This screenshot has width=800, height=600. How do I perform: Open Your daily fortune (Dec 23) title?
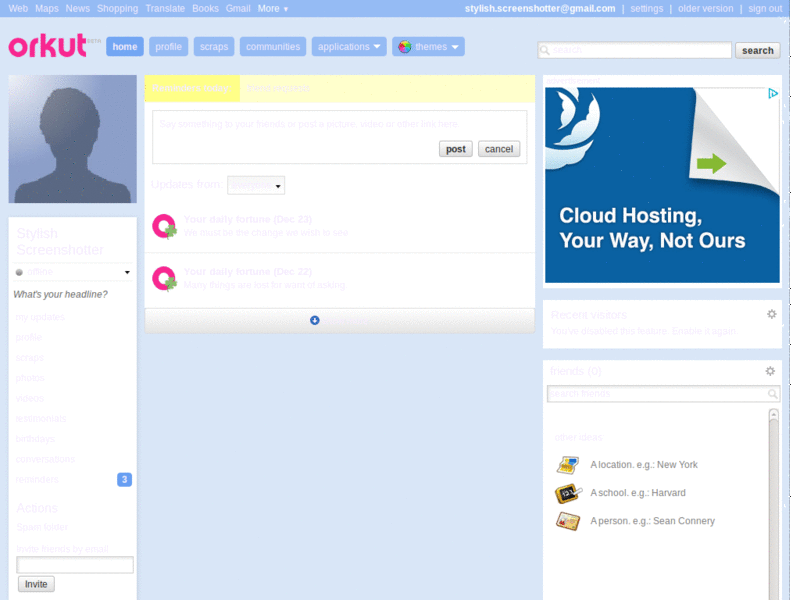(x=247, y=219)
